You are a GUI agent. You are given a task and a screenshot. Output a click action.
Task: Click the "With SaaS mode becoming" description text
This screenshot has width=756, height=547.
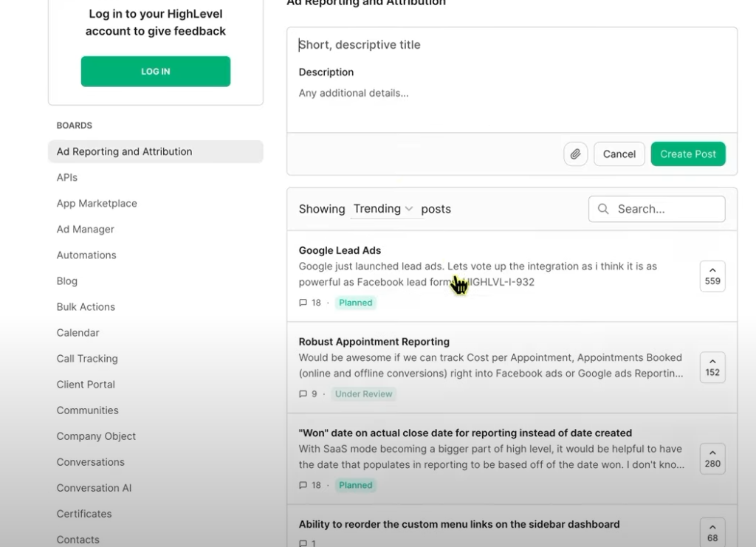pyautogui.click(x=491, y=457)
